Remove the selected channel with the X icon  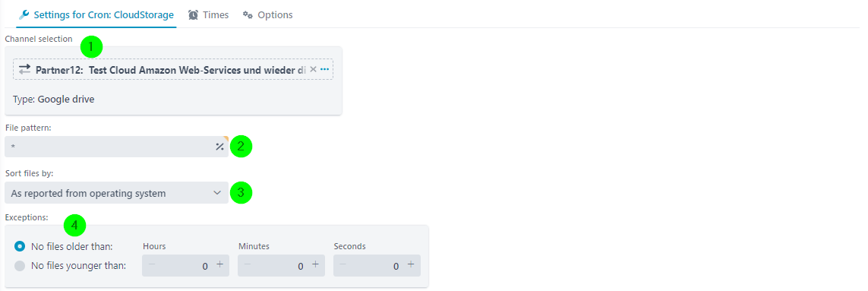313,69
